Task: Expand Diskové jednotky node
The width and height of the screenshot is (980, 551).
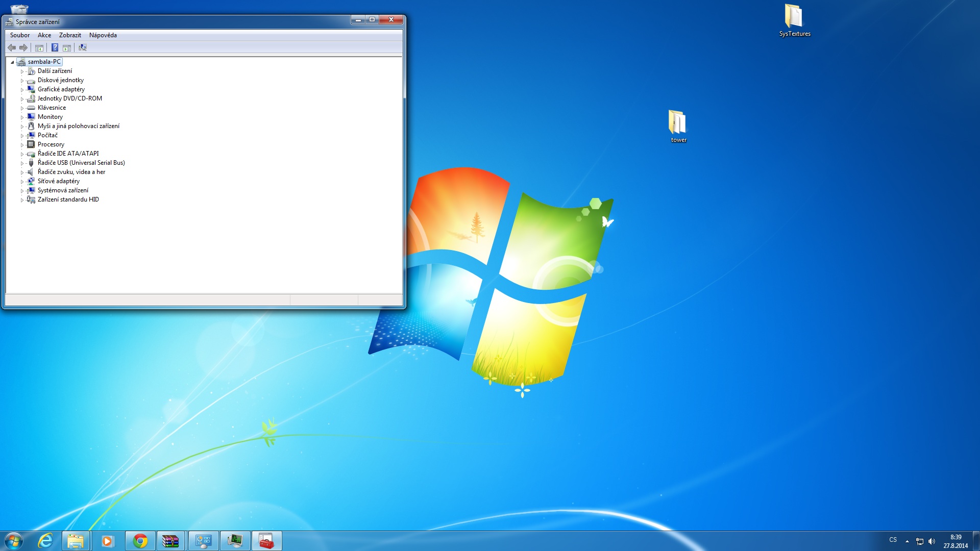Action: 22,81
